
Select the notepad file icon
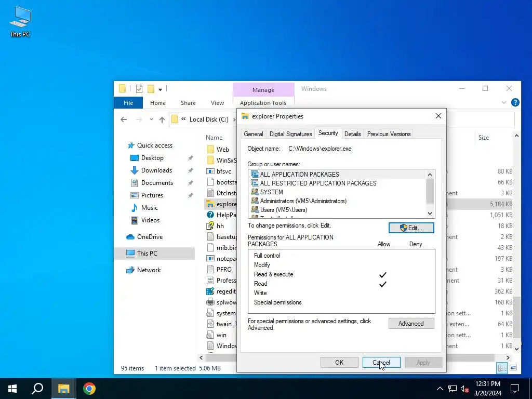(x=210, y=259)
